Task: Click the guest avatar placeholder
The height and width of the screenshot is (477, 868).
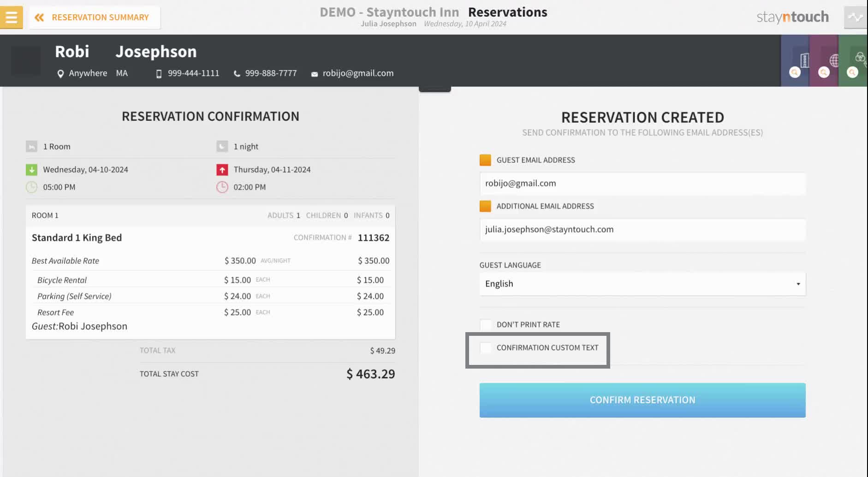Action: (x=26, y=60)
